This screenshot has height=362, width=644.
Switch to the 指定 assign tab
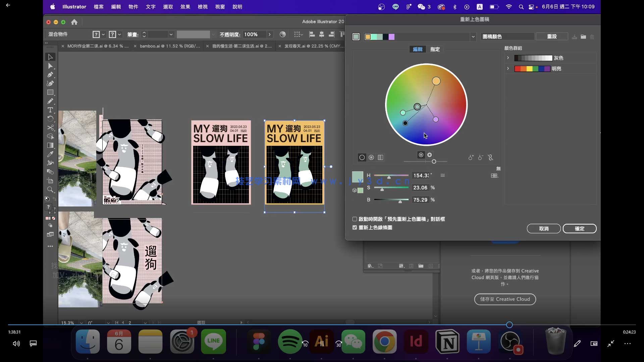click(435, 49)
